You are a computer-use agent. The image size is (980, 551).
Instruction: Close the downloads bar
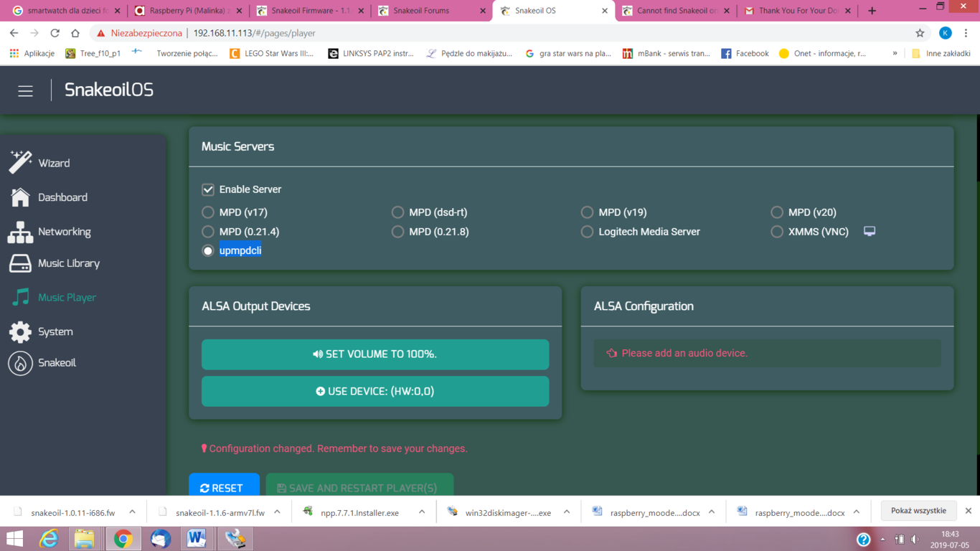(968, 511)
